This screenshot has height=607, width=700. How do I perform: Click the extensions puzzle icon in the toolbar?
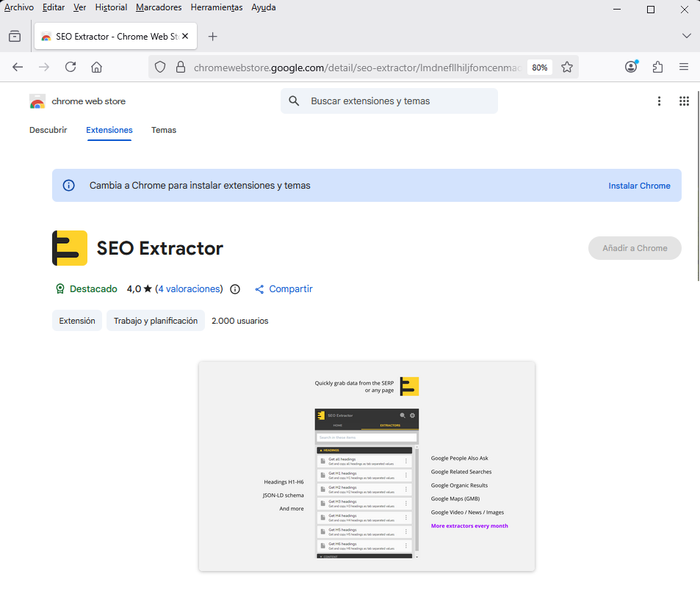pos(657,67)
